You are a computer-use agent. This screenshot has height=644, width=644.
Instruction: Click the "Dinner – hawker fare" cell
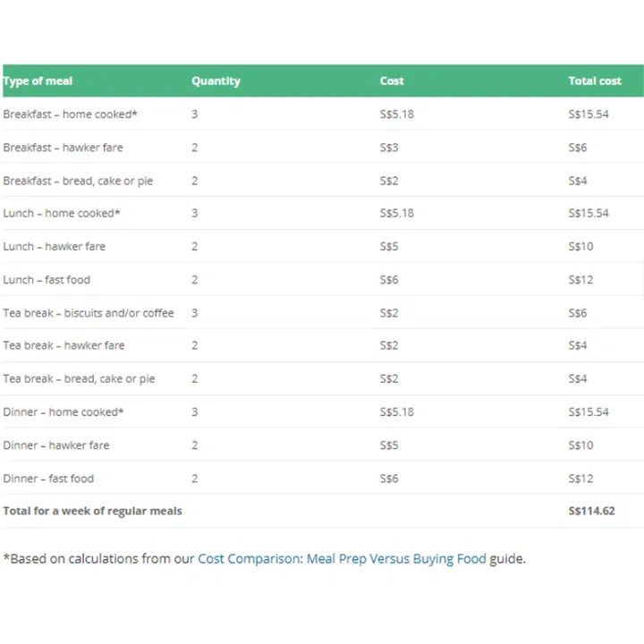click(x=55, y=445)
